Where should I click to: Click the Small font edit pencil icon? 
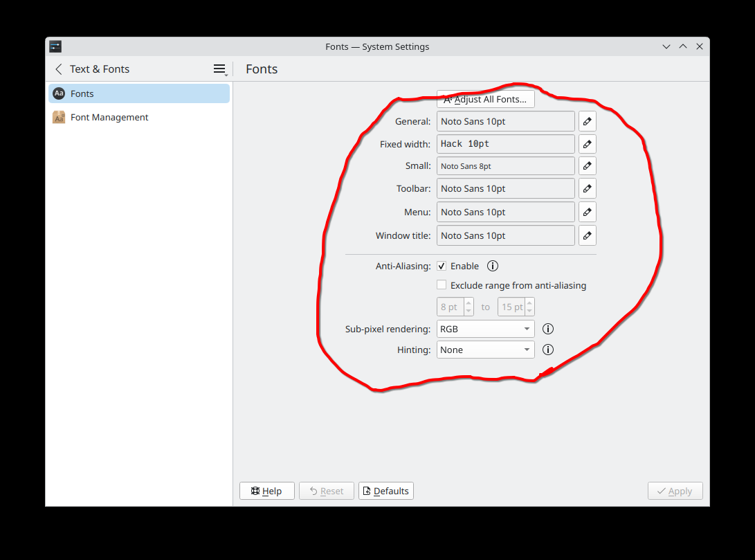point(587,165)
